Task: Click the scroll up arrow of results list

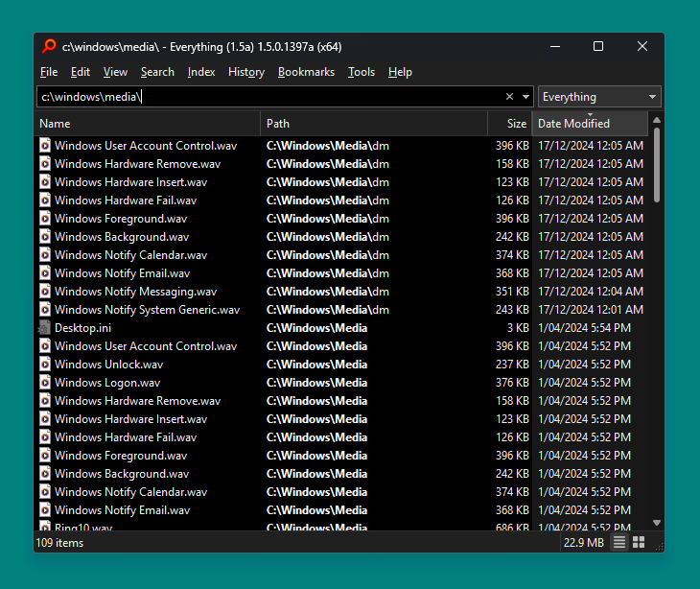Action: [657, 121]
